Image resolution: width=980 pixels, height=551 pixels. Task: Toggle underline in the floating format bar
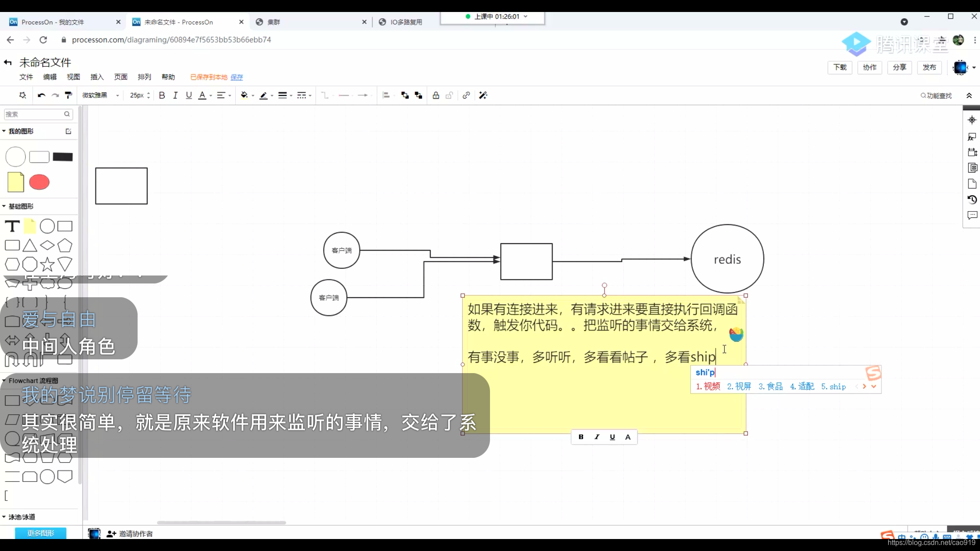tap(612, 437)
